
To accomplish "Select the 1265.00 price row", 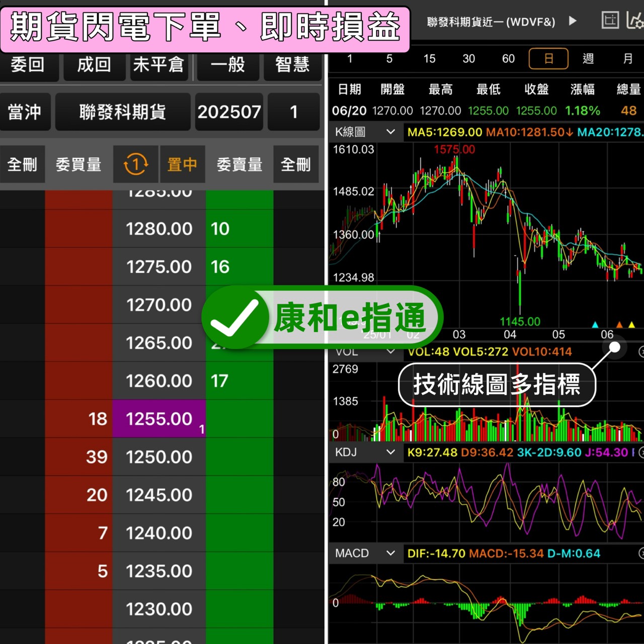I will pyautogui.click(x=159, y=343).
